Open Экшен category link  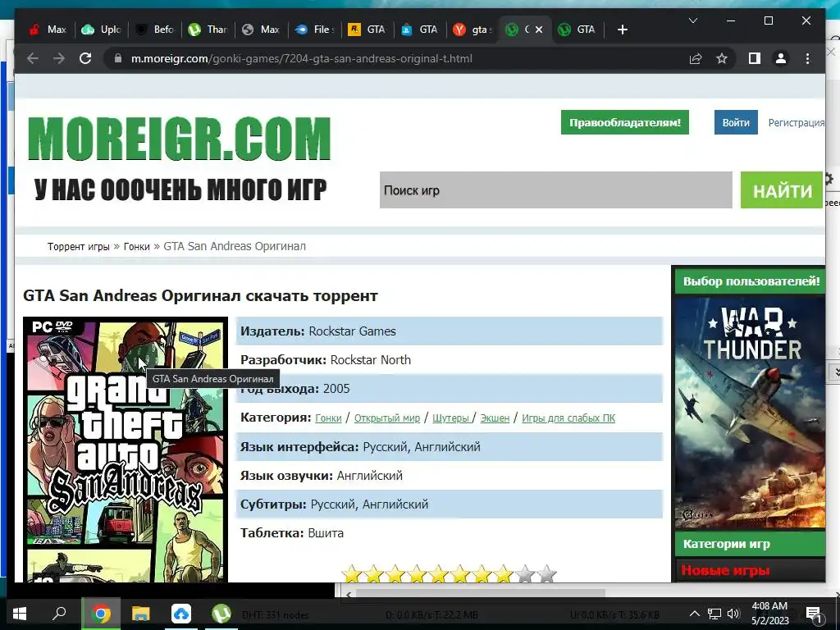coord(495,418)
